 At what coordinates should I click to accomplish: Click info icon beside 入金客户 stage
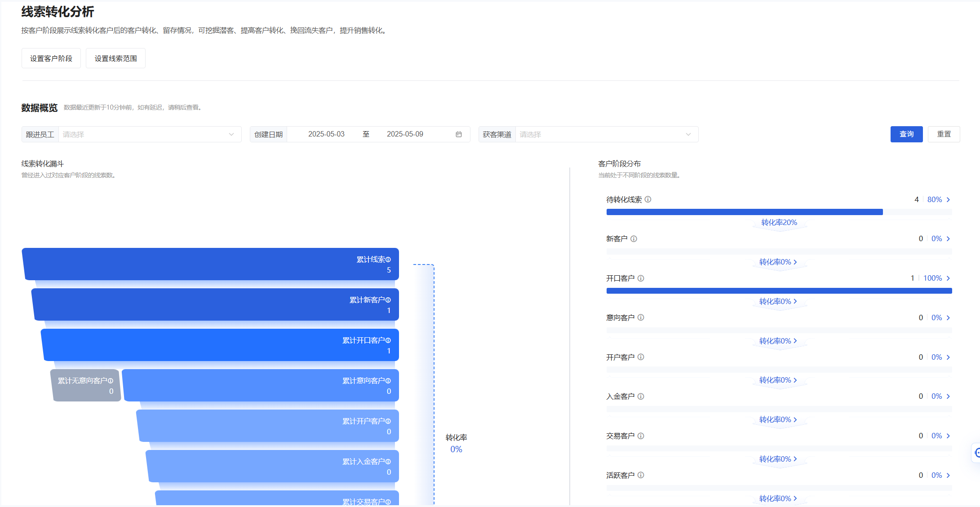coord(641,397)
